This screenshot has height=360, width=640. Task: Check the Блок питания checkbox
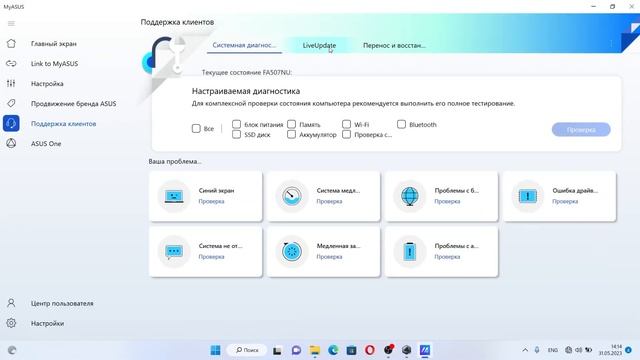tap(236, 124)
